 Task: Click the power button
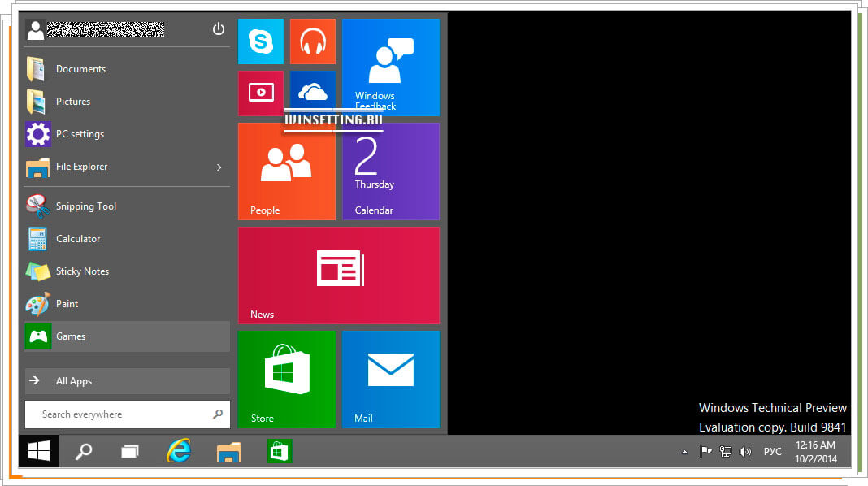[x=218, y=28]
